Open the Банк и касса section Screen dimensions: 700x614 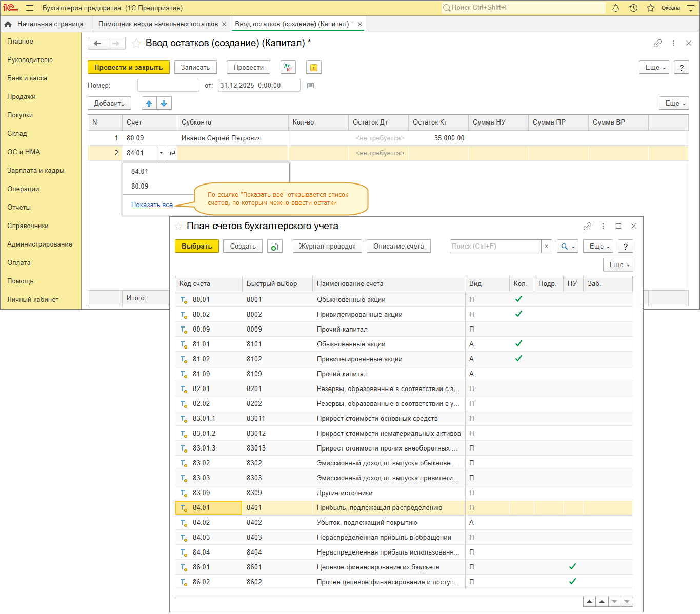[27, 78]
